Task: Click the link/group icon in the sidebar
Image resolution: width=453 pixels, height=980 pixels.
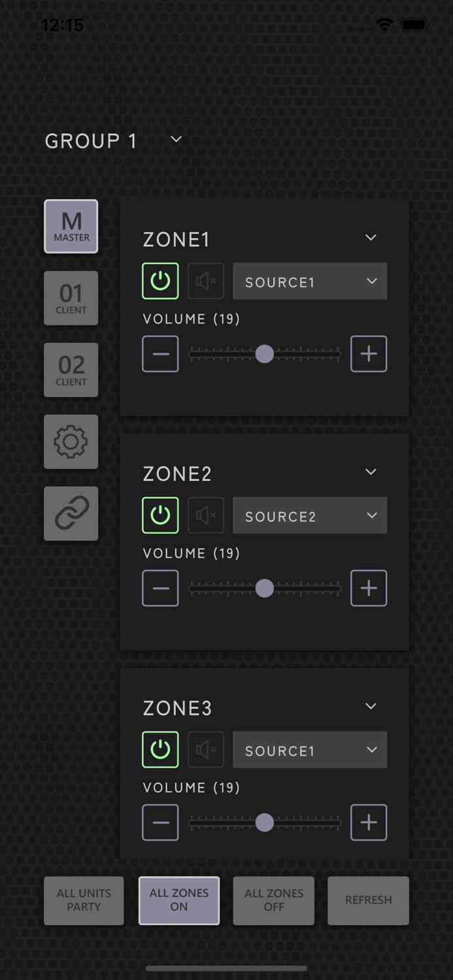Action: point(71,514)
